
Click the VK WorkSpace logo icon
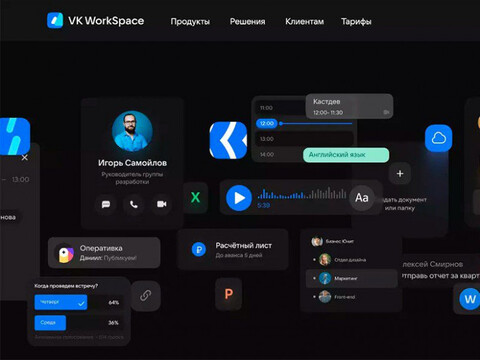55,20
